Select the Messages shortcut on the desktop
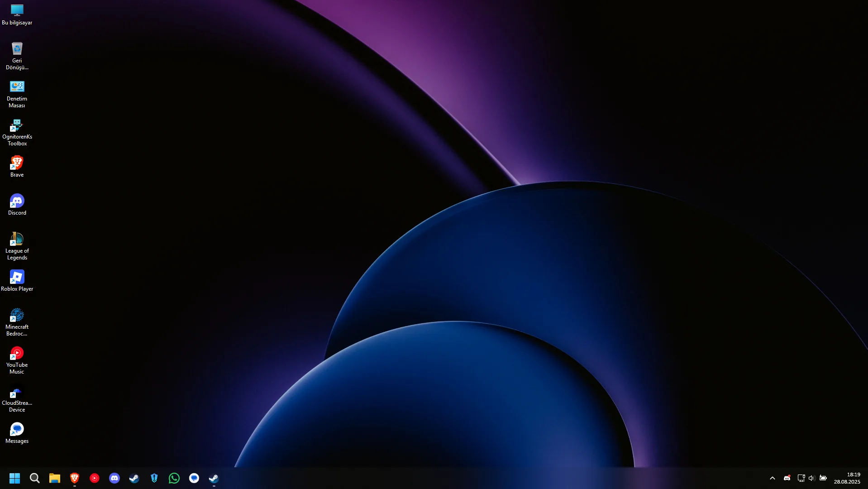 coord(17,433)
